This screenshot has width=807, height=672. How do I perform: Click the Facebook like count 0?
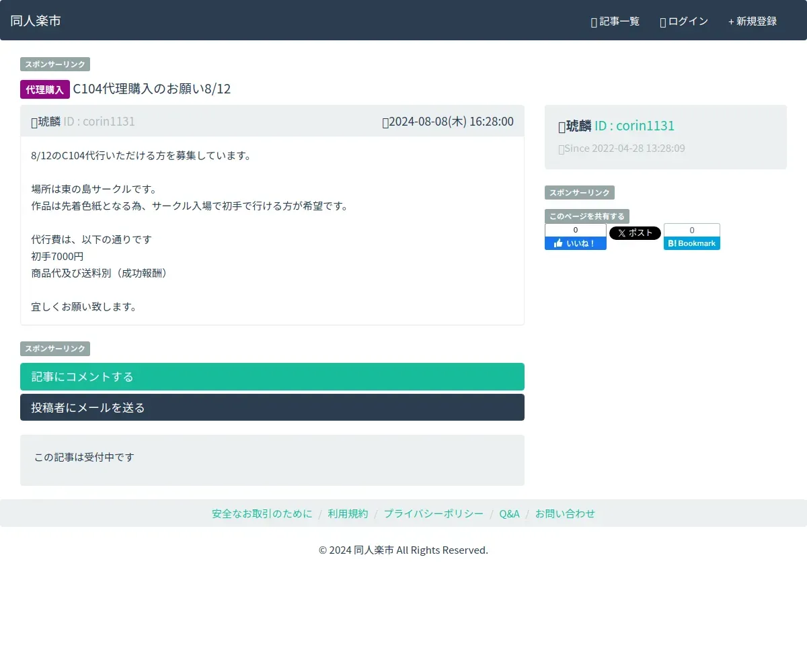pos(576,230)
